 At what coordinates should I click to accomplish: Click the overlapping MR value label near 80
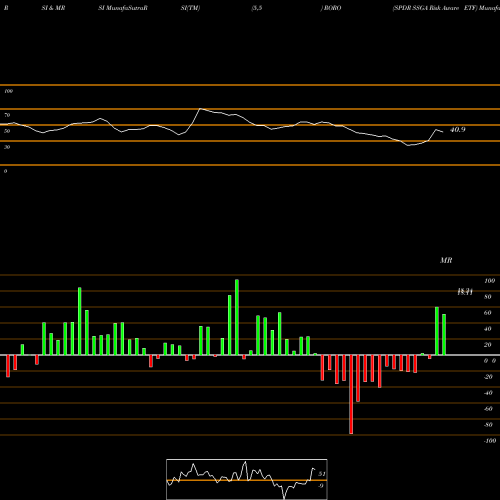[465, 292]
